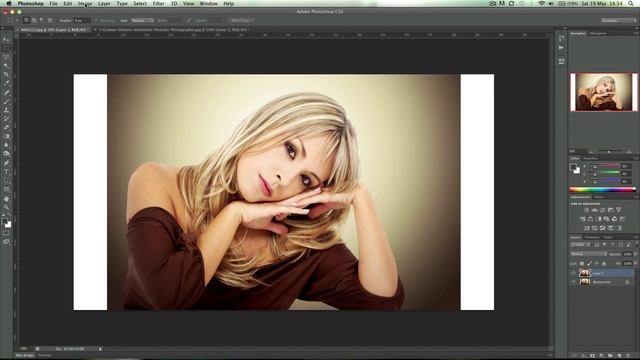Select the Clone Stamp tool
The height and width of the screenshot is (360, 640).
(6, 110)
